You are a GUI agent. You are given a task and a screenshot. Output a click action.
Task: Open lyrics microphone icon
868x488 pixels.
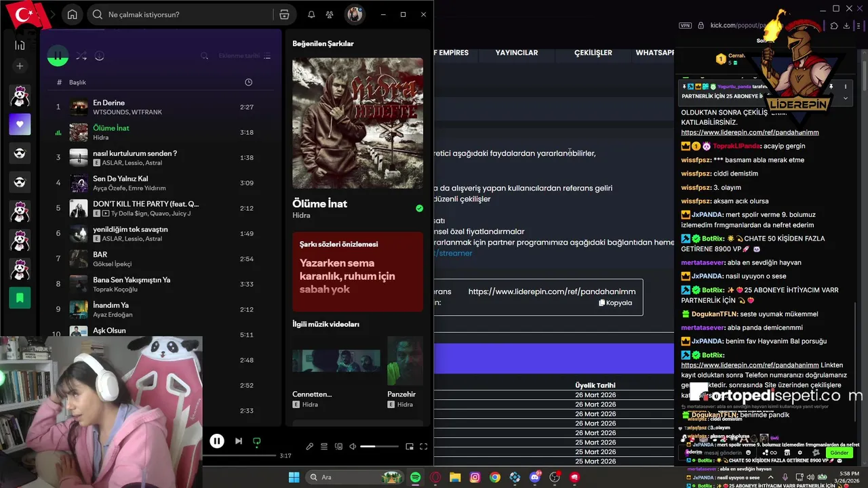[x=309, y=447]
